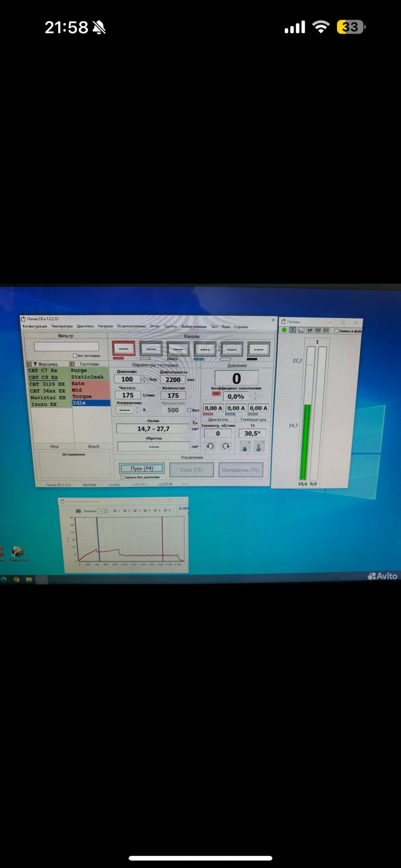This screenshot has width=401, height=868.
Task: Open Edge browser from the taskbar
Action: pos(4,579)
